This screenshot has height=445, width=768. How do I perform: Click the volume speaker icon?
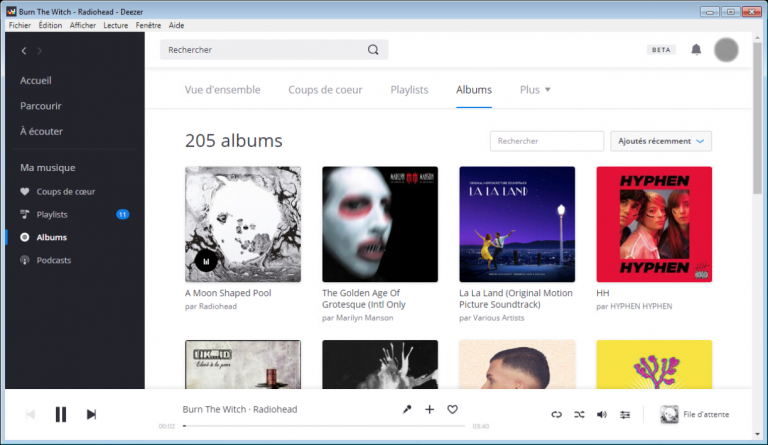[602, 414]
